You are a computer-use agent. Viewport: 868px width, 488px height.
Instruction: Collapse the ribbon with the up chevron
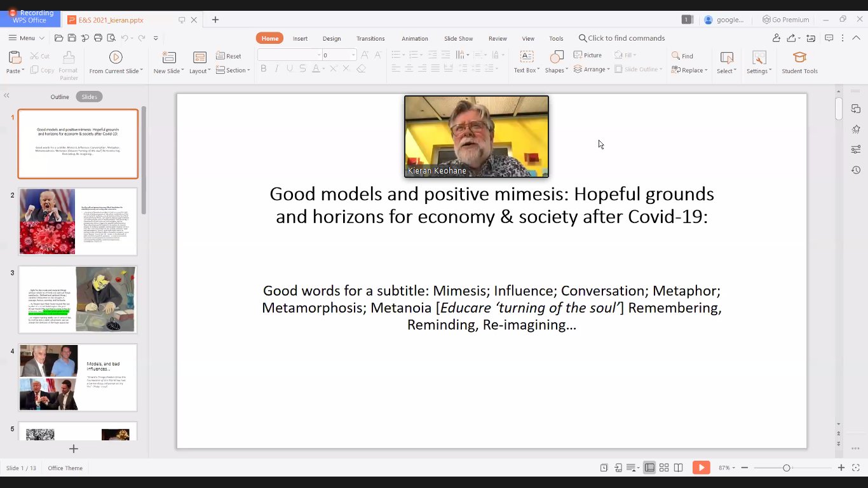click(x=855, y=38)
